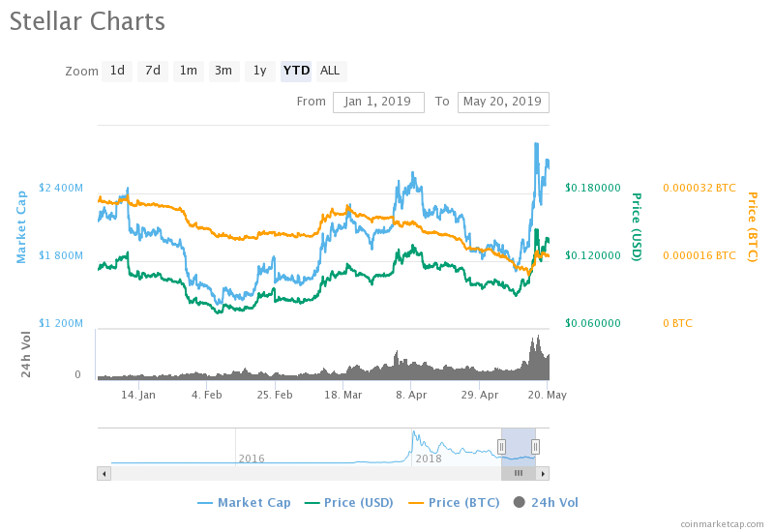Click the 18. Mar axis label
Viewport: 774px width, 532px height.
tap(343, 396)
